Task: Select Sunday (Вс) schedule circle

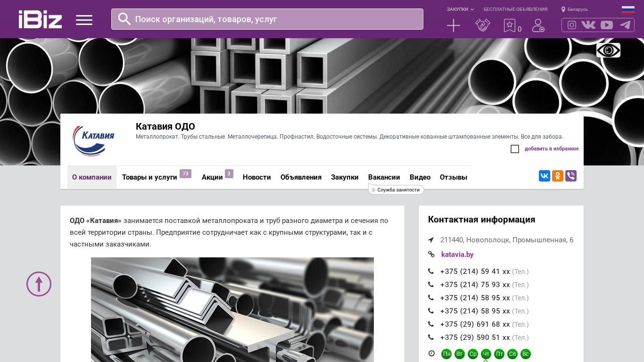Action: pos(526,354)
